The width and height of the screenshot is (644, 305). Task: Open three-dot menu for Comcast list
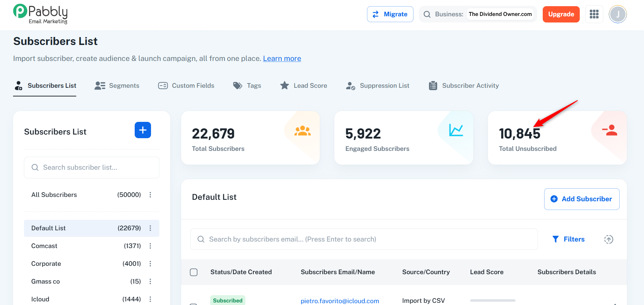click(150, 246)
